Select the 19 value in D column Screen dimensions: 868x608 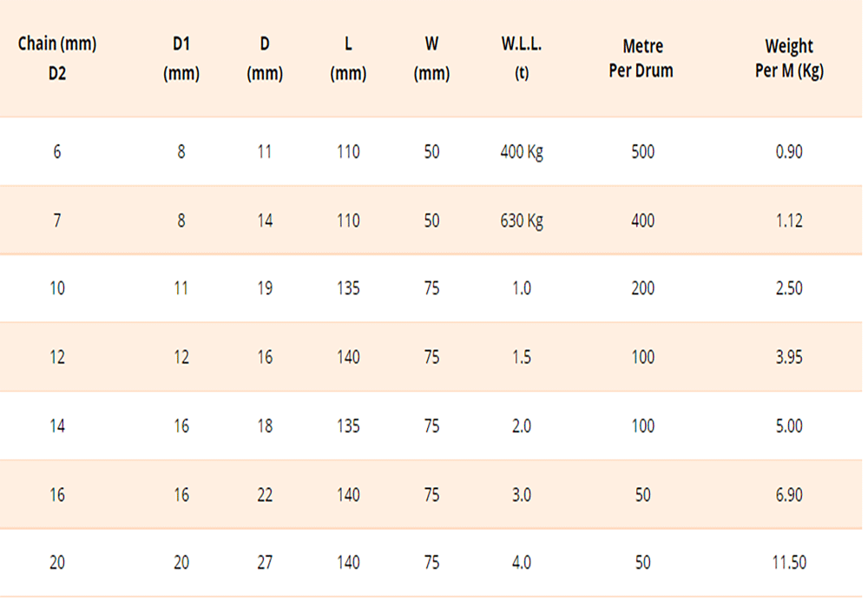pos(265,289)
